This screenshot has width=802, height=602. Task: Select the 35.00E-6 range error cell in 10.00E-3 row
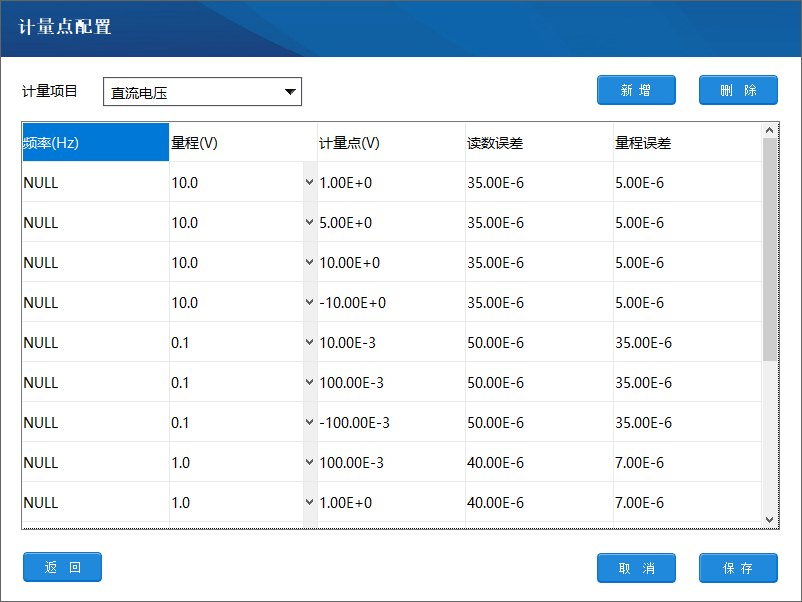tap(686, 343)
